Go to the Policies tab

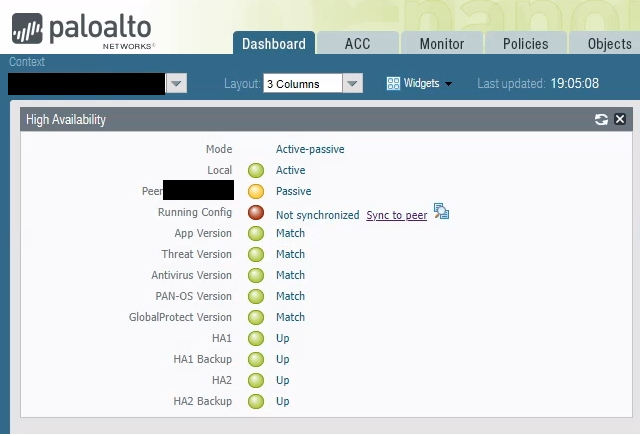(x=525, y=44)
